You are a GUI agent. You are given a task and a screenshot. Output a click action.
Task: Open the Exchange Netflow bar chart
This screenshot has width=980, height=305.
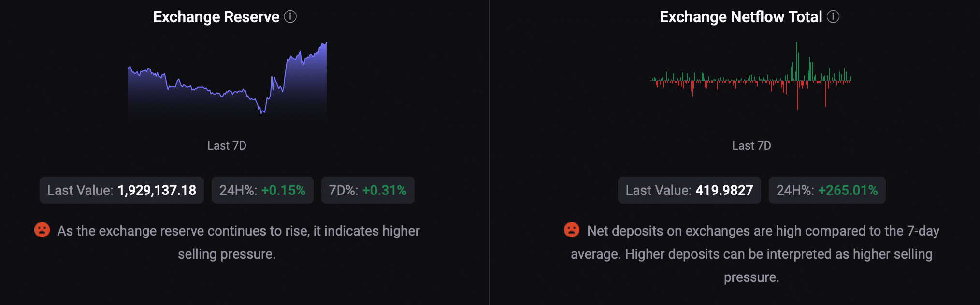tap(751, 76)
